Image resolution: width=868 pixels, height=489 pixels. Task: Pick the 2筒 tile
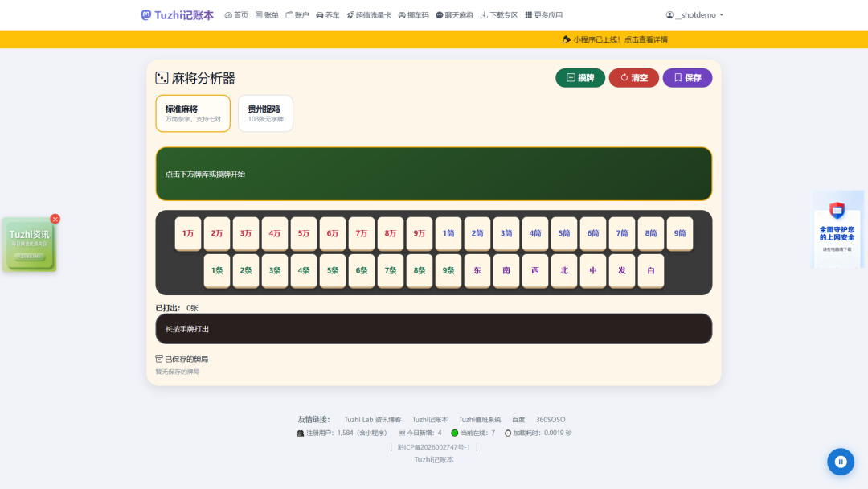coord(477,234)
